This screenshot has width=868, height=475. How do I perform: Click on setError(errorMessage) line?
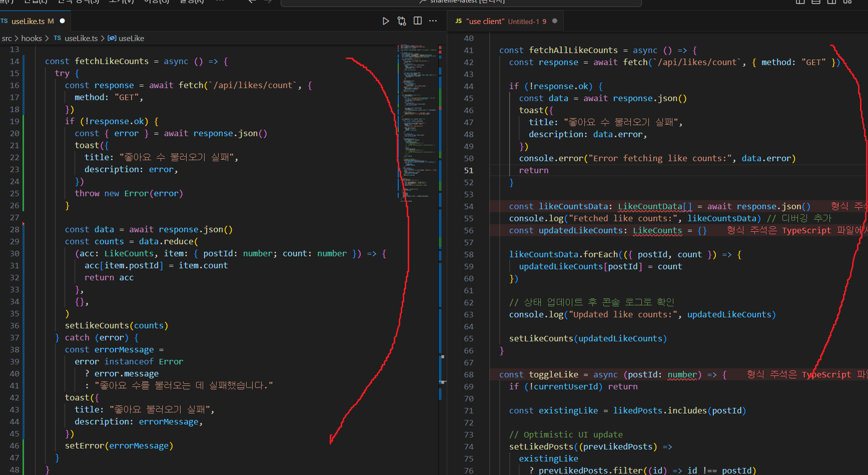click(x=119, y=445)
